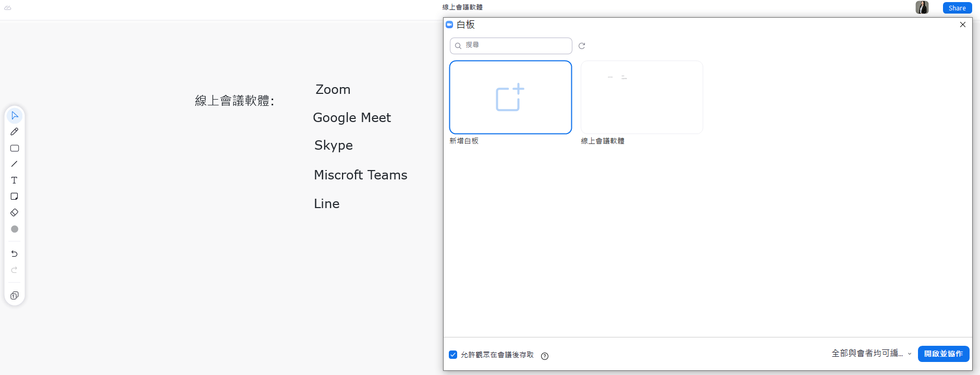The height and width of the screenshot is (375, 980).
Task: Select the Miscroft Teams text
Action: [361, 175]
